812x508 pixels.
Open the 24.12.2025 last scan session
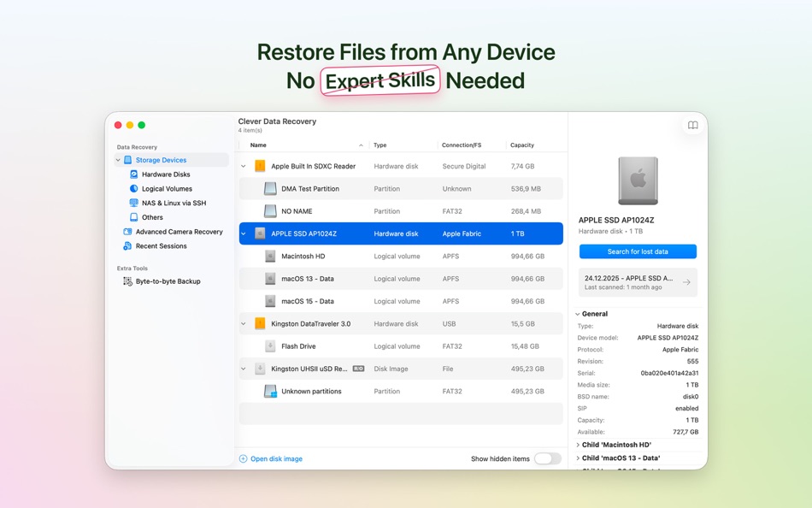(x=638, y=278)
